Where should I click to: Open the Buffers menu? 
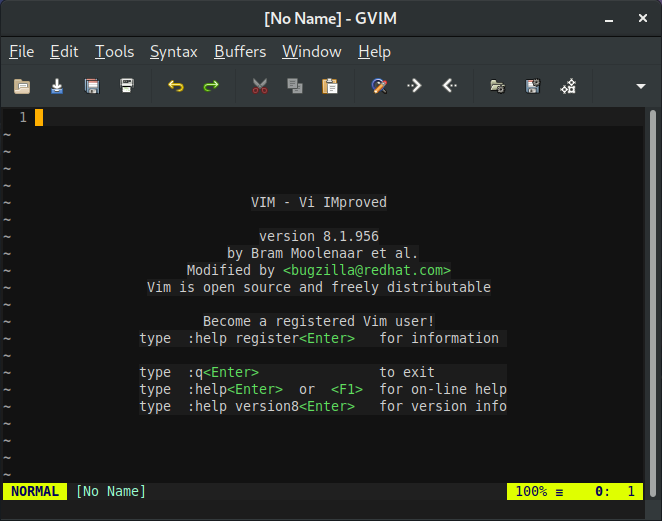pyautogui.click(x=240, y=52)
